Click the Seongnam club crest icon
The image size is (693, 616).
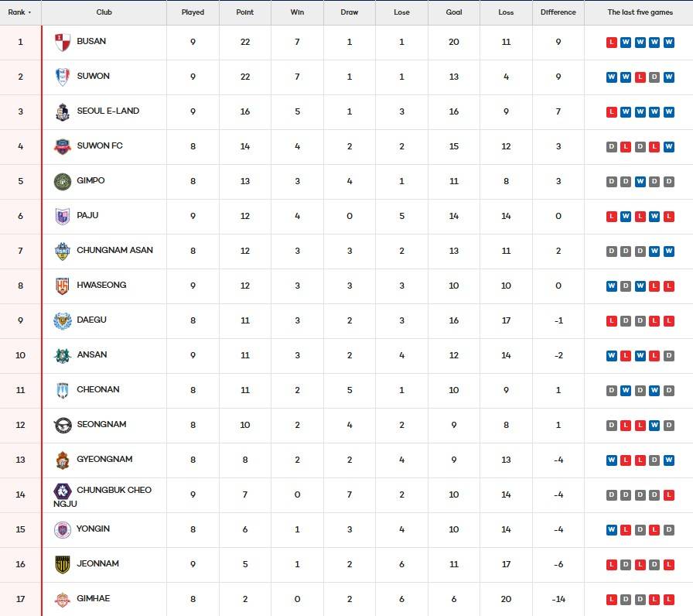coord(63,426)
